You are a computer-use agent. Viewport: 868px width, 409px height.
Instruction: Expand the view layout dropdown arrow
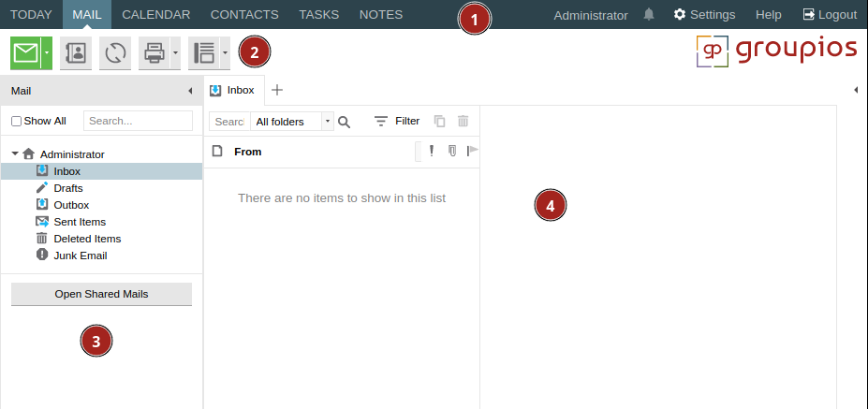coord(226,53)
